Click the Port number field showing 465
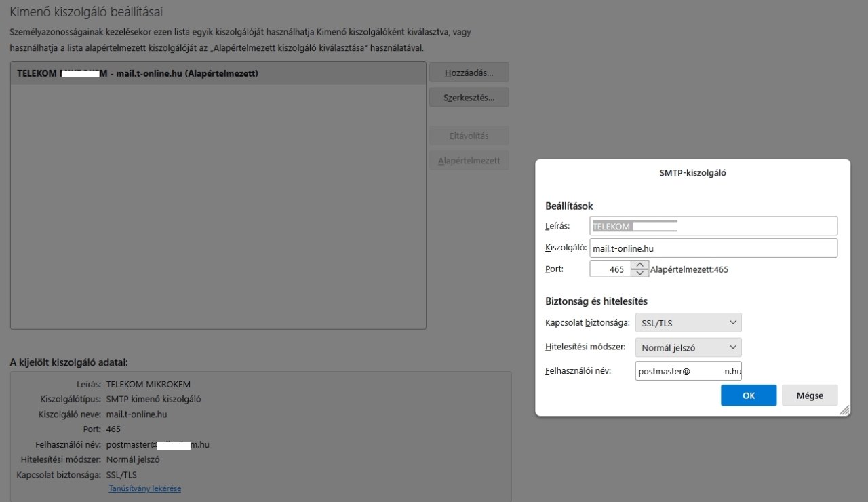 coord(610,269)
